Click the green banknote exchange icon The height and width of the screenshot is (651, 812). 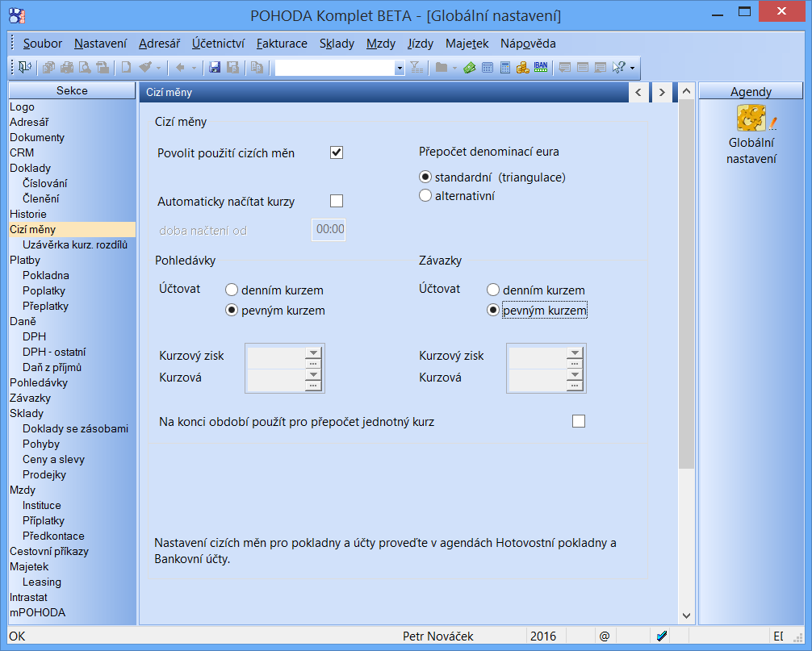[470, 67]
